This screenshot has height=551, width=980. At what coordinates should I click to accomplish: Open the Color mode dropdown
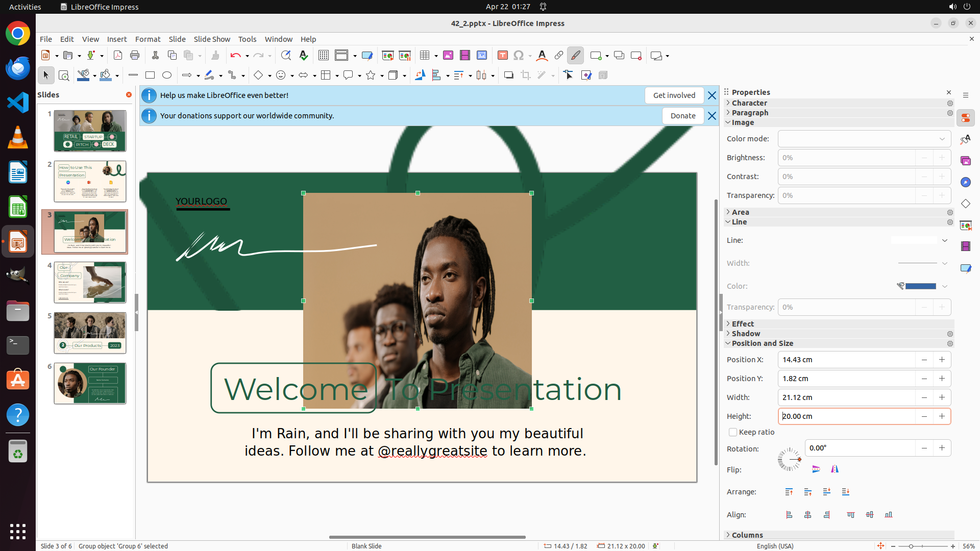pos(864,139)
